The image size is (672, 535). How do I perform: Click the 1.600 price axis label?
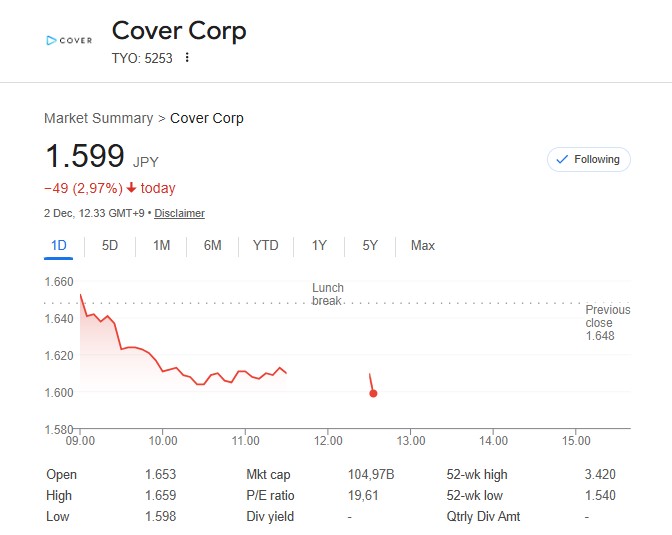click(x=59, y=392)
